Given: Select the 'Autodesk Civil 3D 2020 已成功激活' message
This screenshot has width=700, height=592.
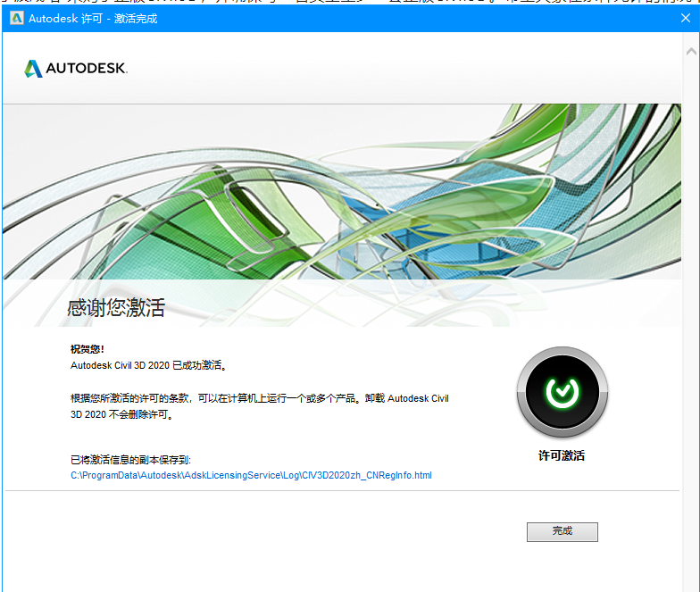Looking at the screenshot, I should (x=148, y=365).
